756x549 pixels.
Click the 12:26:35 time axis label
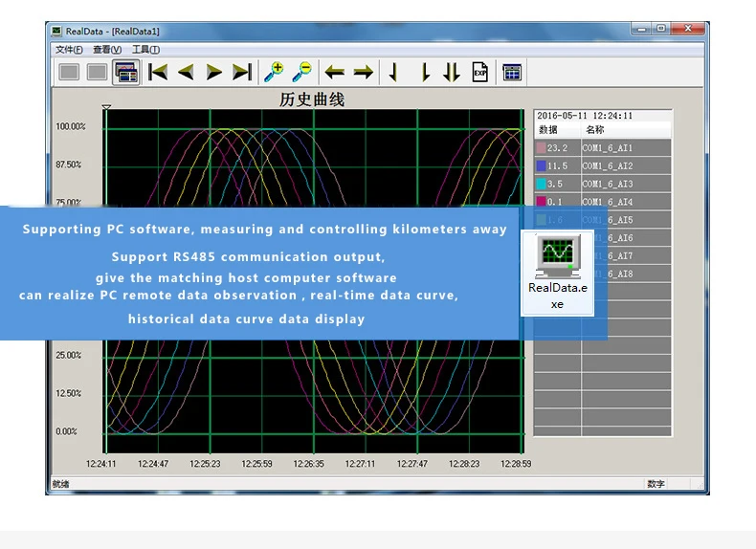[x=308, y=464]
